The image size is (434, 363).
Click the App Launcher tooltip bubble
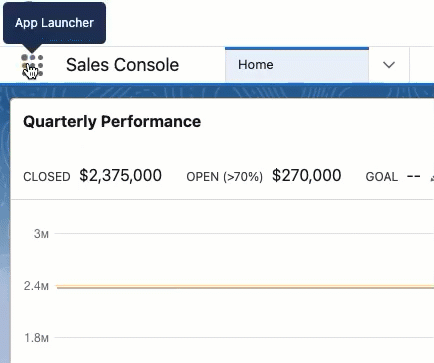54,23
